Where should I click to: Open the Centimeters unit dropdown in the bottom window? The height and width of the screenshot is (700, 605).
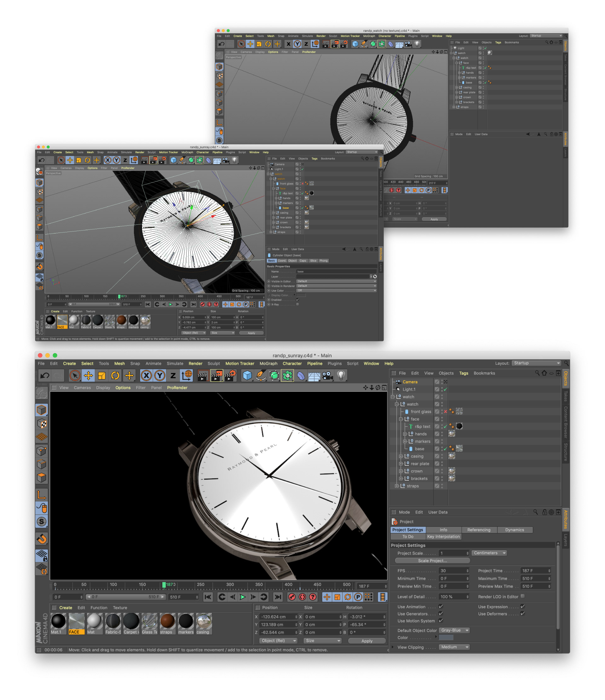[x=489, y=553]
